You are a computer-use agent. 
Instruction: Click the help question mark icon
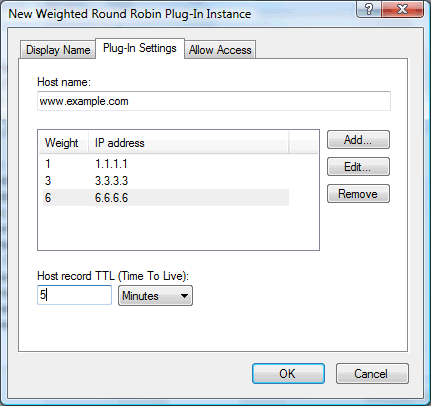(368, 9)
